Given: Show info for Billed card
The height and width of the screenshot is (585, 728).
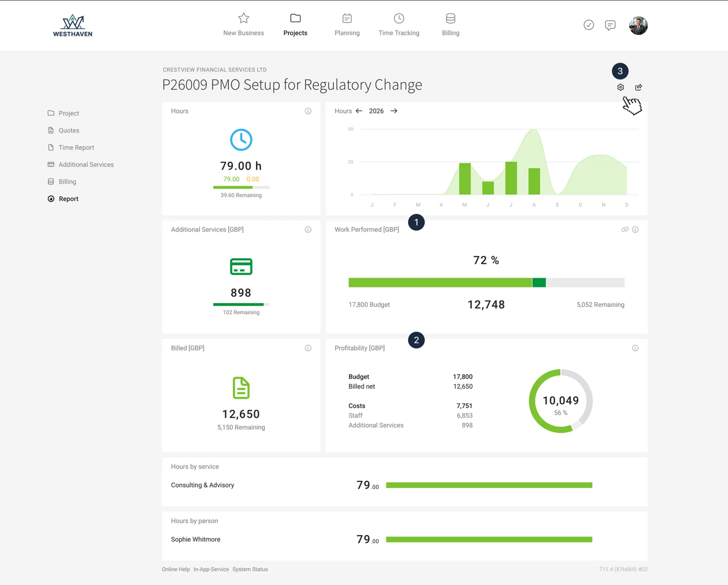Looking at the screenshot, I should [308, 348].
